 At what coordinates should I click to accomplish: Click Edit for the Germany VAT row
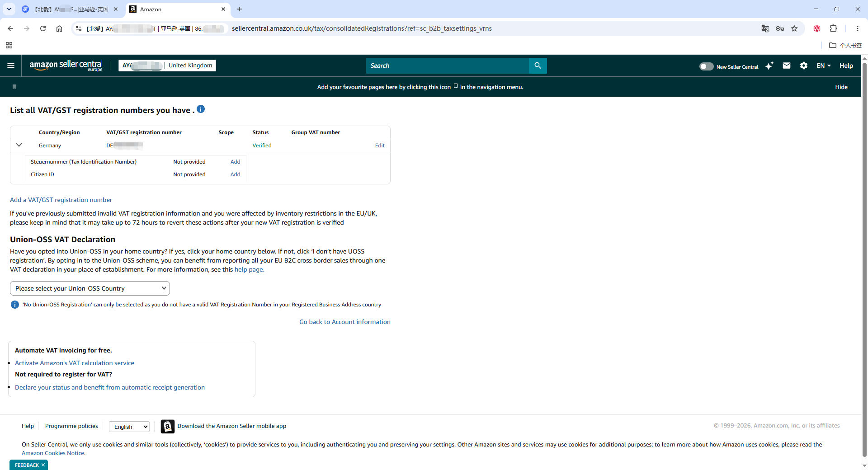pos(380,146)
